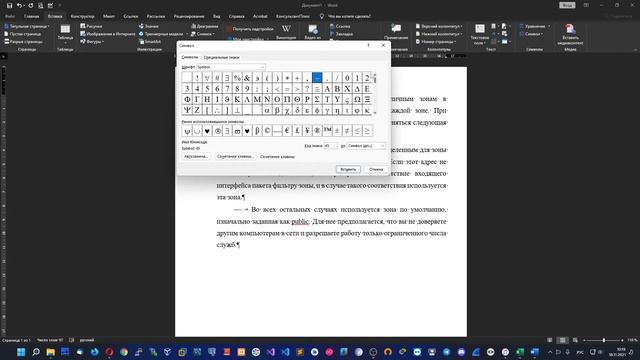Image resolution: width=640 pixels, height=360 pixels.
Task: Click symbol grid vertical scrollbar
Action: pos(374,94)
